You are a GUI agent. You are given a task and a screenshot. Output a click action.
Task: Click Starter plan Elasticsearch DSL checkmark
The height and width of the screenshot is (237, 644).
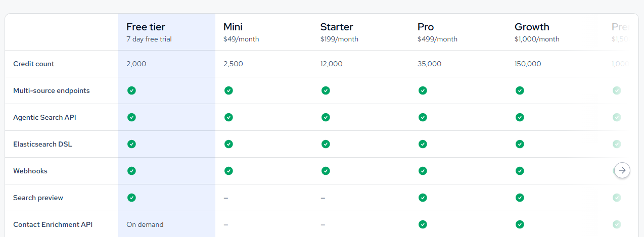pyautogui.click(x=326, y=144)
